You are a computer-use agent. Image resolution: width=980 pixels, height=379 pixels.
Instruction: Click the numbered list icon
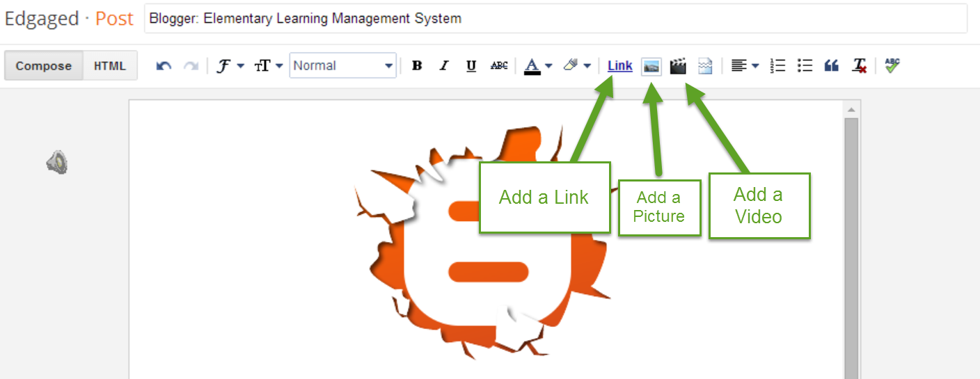777,66
